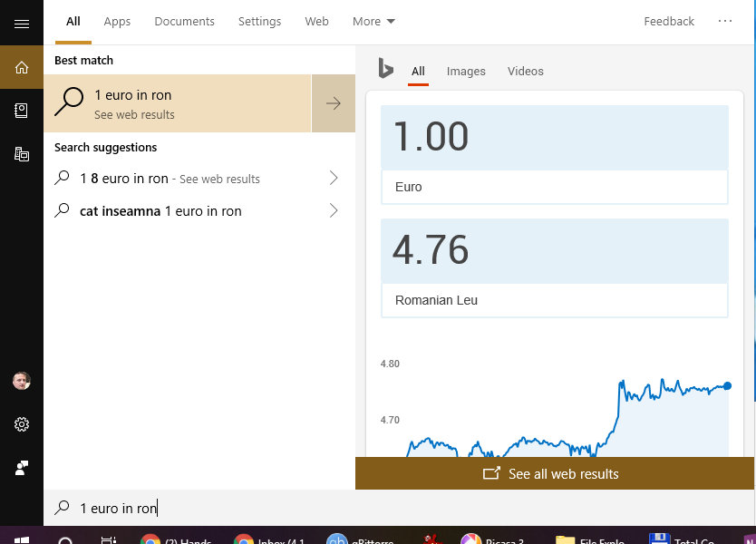Viewport: 756px width, 544px height.
Task: Go to Home in the search sidebar
Action: pos(22,67)
